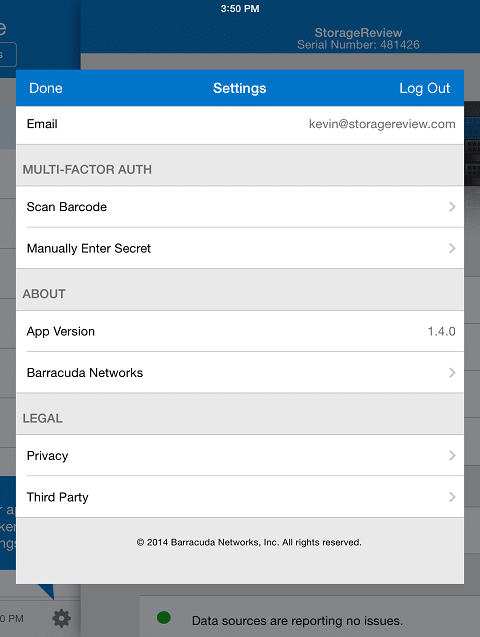Click the data sources status message
480x637 pixels.
click(x=297, y=621)
